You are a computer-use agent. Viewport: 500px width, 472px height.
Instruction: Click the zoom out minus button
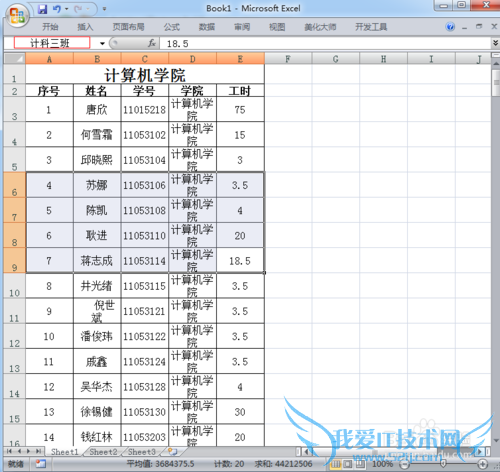404,464
